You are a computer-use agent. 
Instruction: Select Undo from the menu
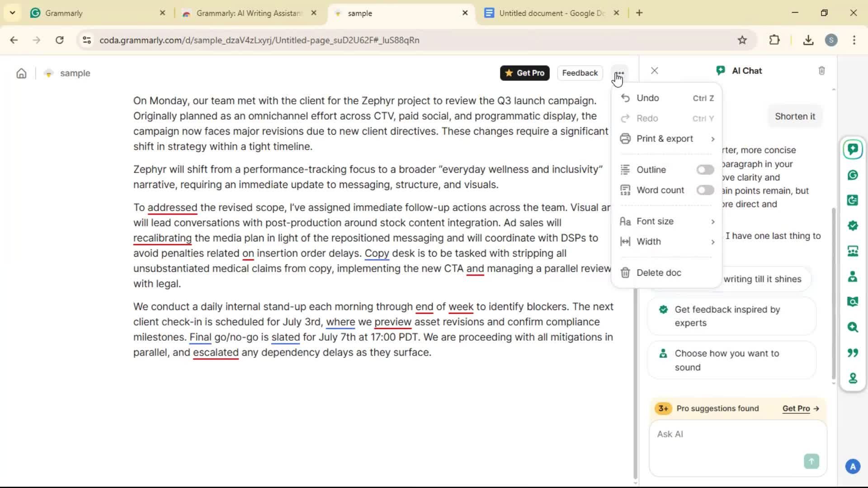click(x=647, y=98)
